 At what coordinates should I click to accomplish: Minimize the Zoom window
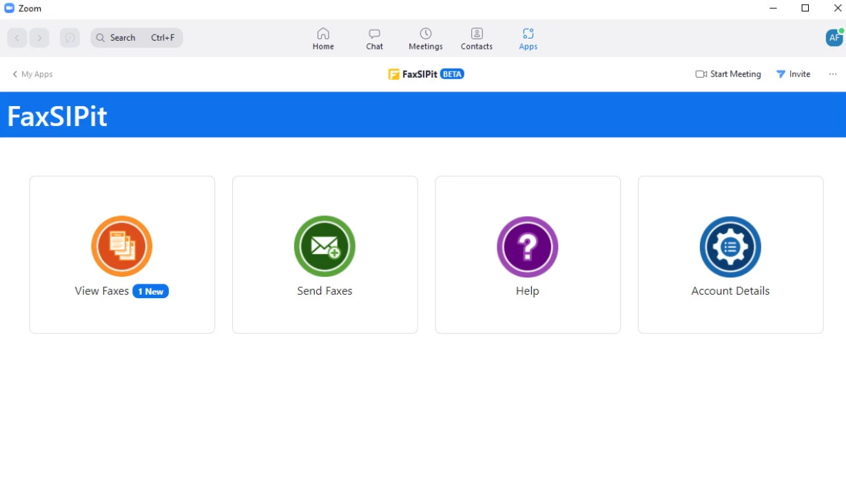tap(773, 8)
